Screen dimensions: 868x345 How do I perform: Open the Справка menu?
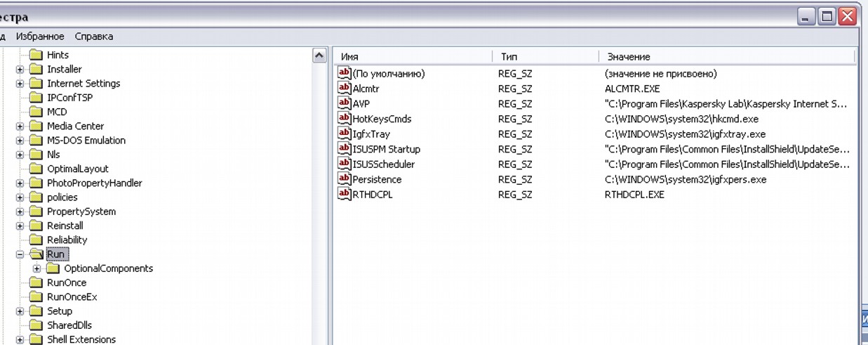tap(94, 37)
